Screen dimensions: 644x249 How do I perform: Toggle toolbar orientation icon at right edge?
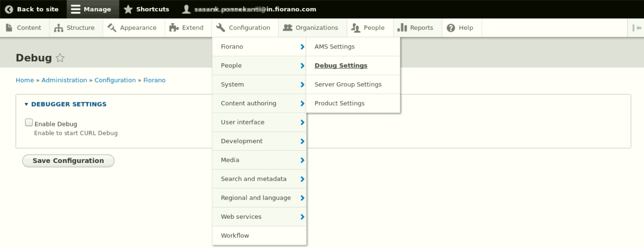(637, 28)
